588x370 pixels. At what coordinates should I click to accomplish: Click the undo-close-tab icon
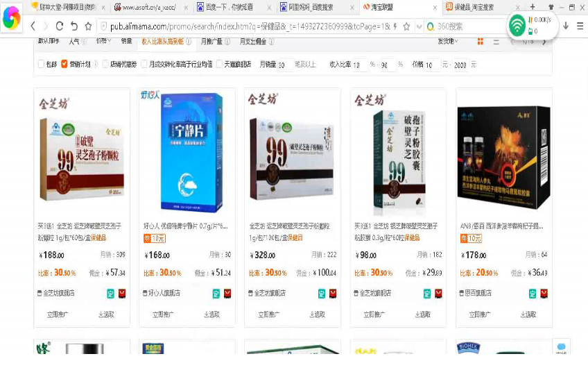click(x=74, y=26)
